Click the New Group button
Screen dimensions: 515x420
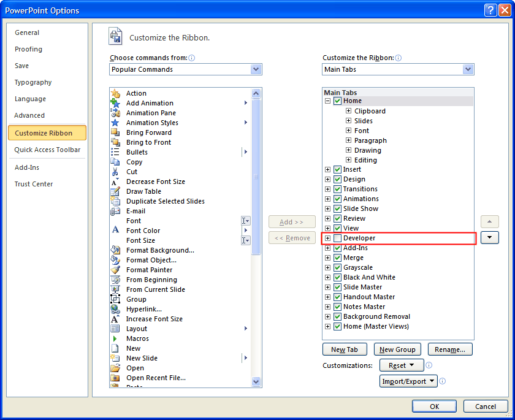pos(397,349)
